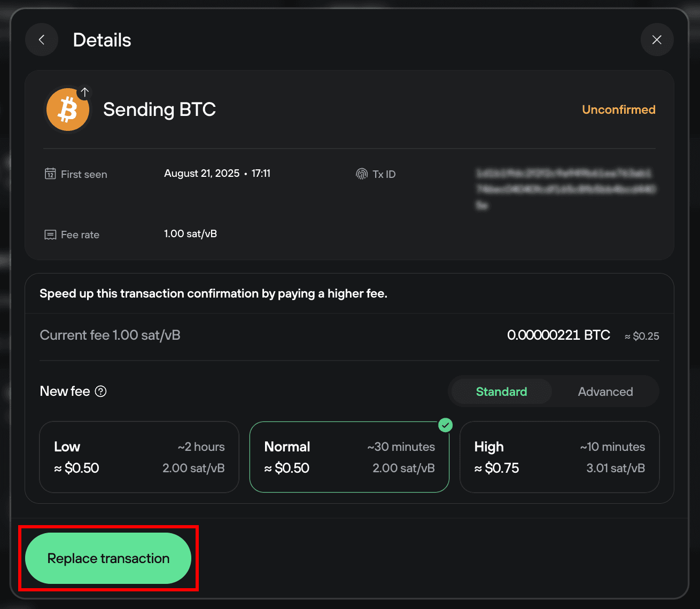
Task: Click the blurred Tx ID value
Action: pos(565,189)
